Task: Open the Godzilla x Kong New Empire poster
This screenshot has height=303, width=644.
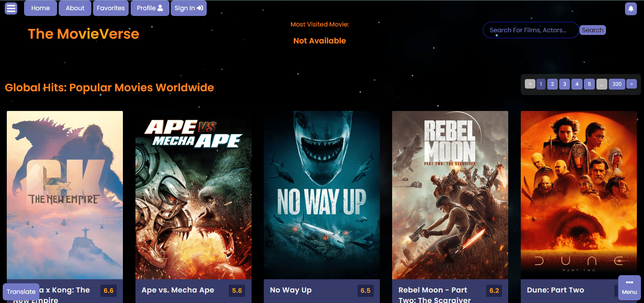Action: (65, 195)
